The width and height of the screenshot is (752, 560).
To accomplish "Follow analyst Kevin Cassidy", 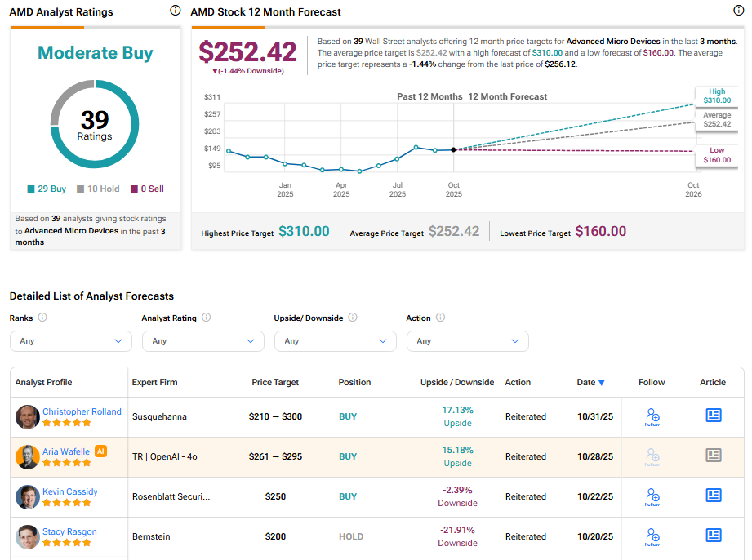I will 652,496.
